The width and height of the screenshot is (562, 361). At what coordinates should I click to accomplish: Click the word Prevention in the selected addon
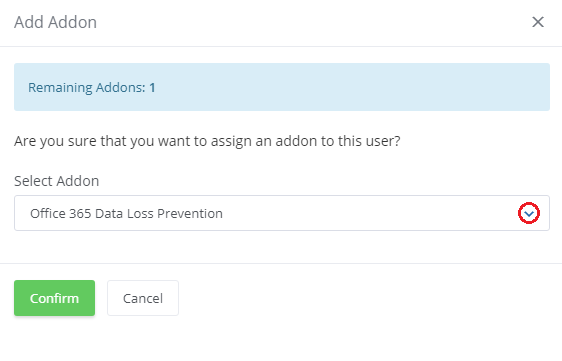click(190, 214)
